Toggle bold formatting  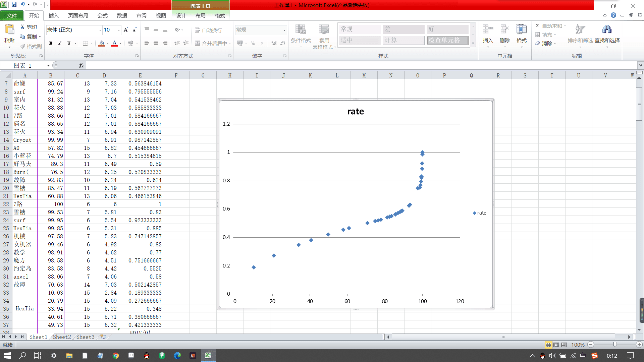coord(51,43)
